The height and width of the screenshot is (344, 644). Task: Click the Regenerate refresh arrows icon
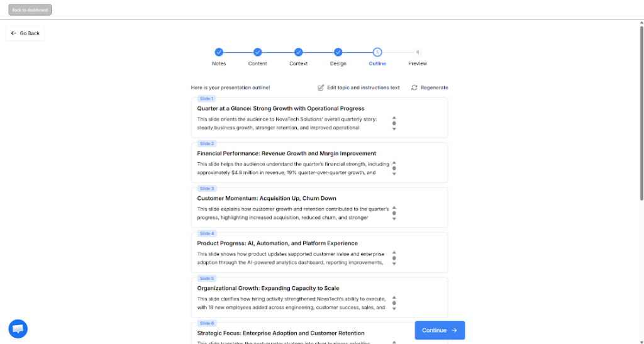[414, 87]
